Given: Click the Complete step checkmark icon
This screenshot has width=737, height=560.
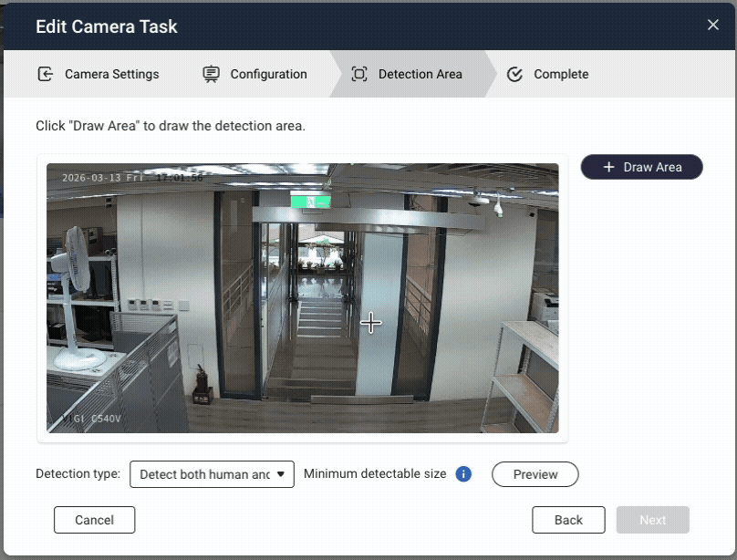Looking at the screenshot, I should tap(514, 74).
